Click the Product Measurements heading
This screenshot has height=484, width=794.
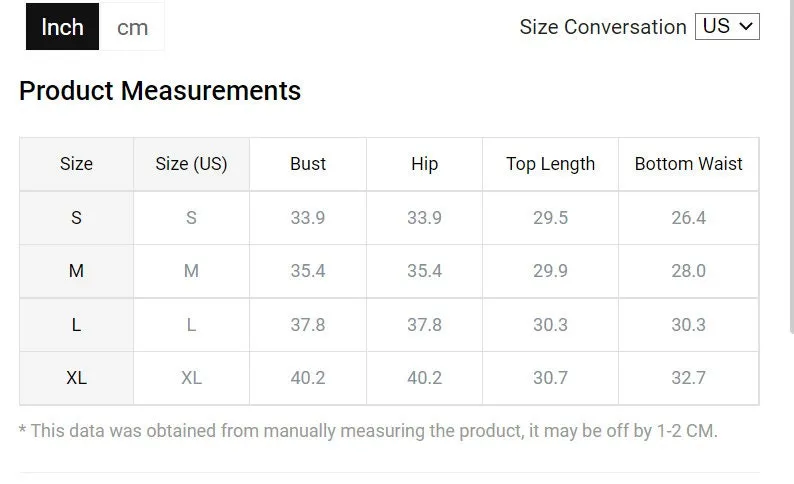tap(160, 91)
